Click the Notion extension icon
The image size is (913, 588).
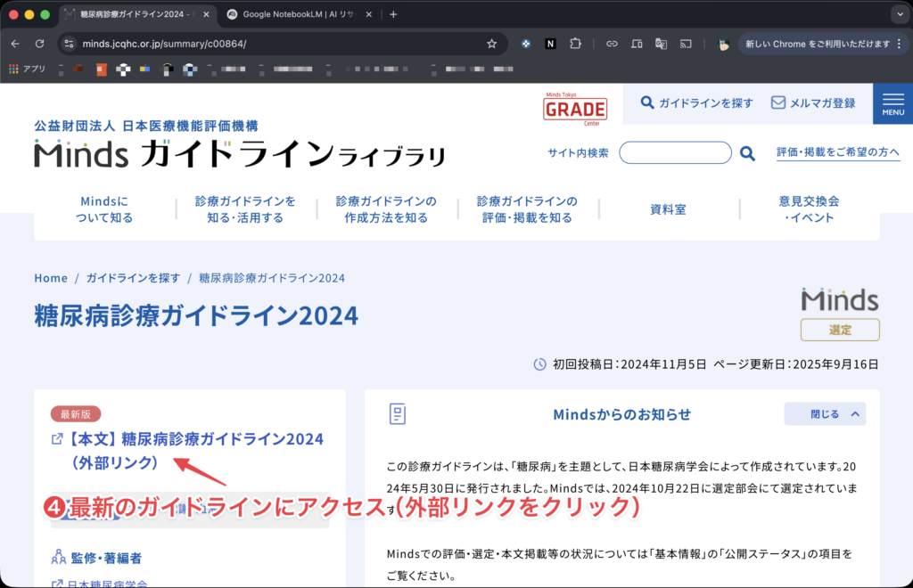click(551, 44)
